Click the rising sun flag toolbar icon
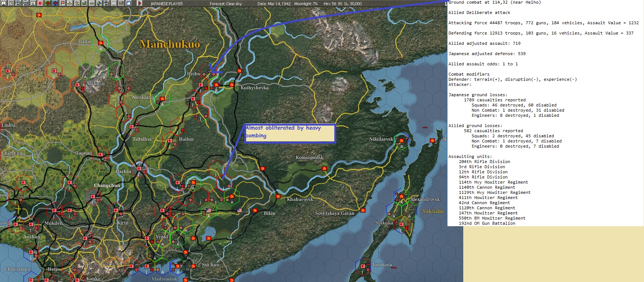This screenshot has height=282, width=644. pyautogui.click(x=40, y=3)
